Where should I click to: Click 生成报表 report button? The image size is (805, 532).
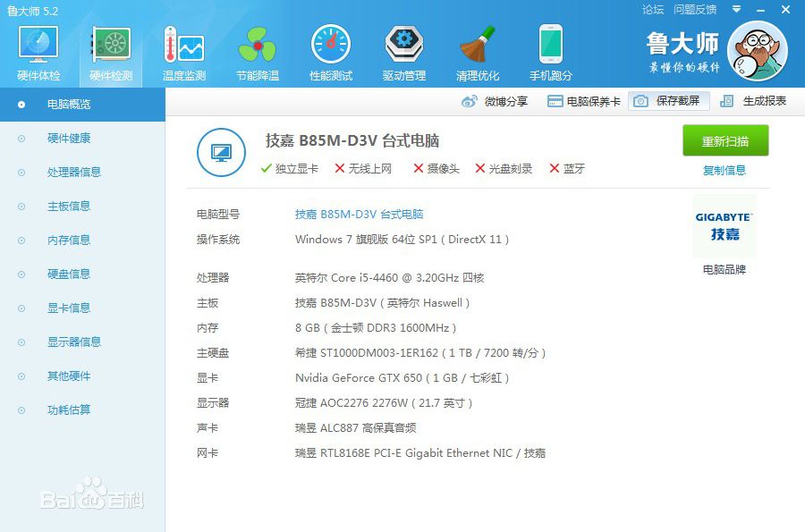[753, 101]
